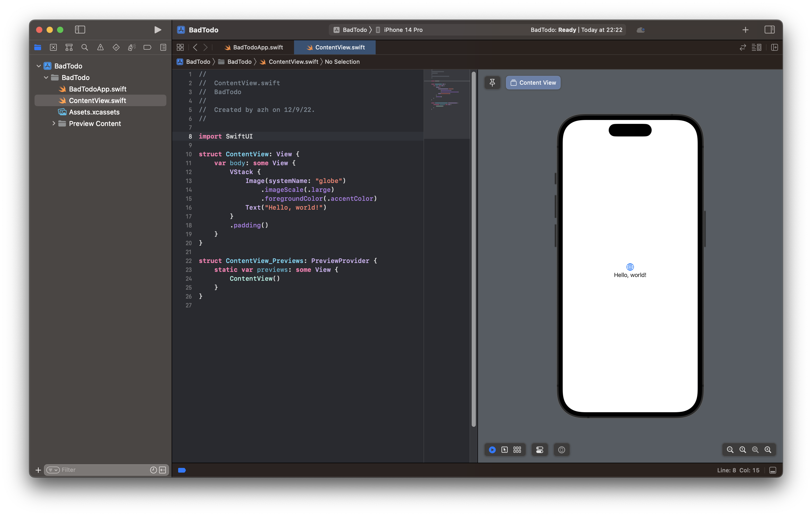This screenshot has width=812, height=516.
Task: Click the pin Content View preview button
Action: pyautogui.click(x=492, y=82)
